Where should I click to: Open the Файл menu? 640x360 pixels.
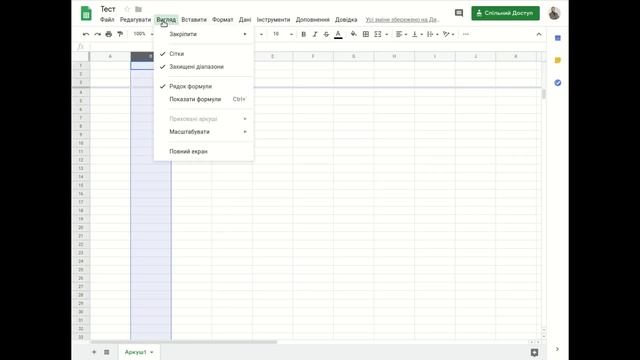[107, 20]
